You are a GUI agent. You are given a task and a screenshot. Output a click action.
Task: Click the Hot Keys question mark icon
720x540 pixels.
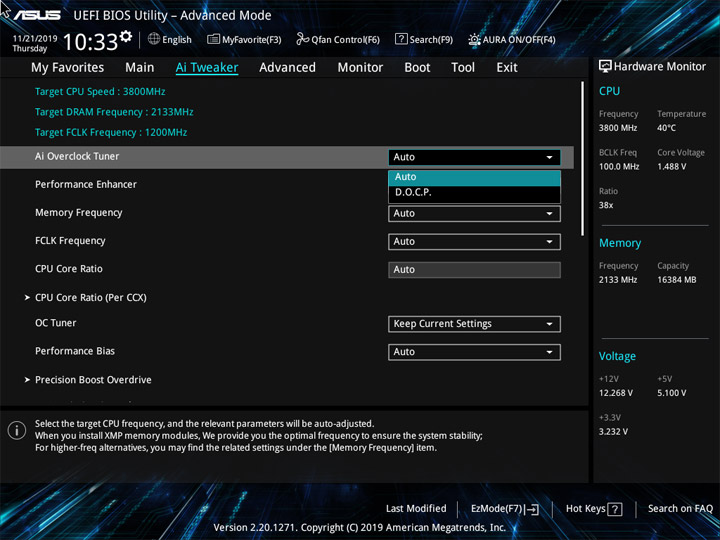coord(615,509)
